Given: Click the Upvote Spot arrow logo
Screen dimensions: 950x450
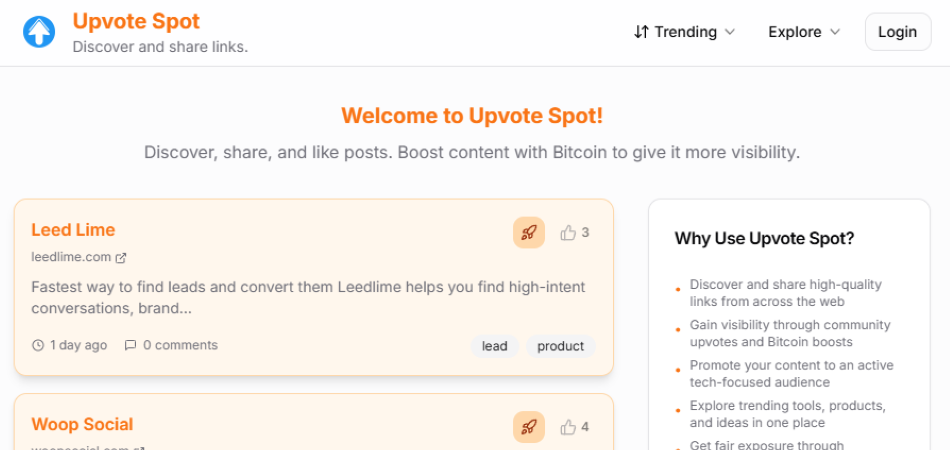Looking at the screenshot, I should coord(39,32).
